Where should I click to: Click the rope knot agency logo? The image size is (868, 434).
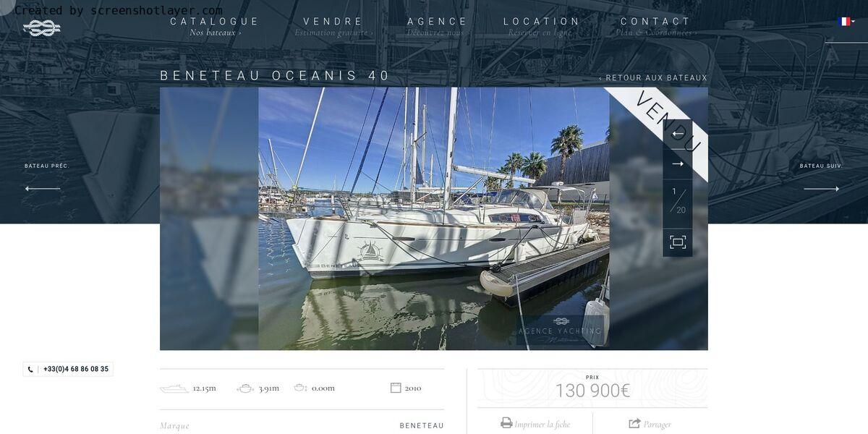pos(42,28)
